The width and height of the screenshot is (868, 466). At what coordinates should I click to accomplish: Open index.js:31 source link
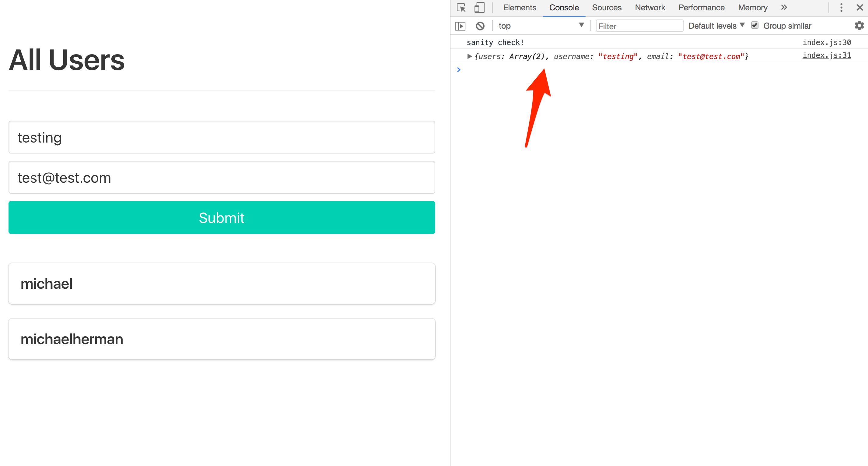point(826,55)
